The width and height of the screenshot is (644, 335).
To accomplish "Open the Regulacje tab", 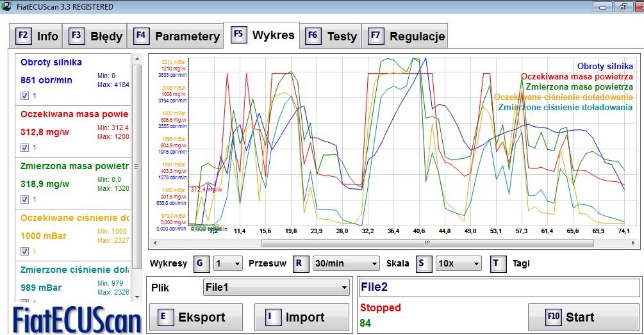I will (404, 36).
